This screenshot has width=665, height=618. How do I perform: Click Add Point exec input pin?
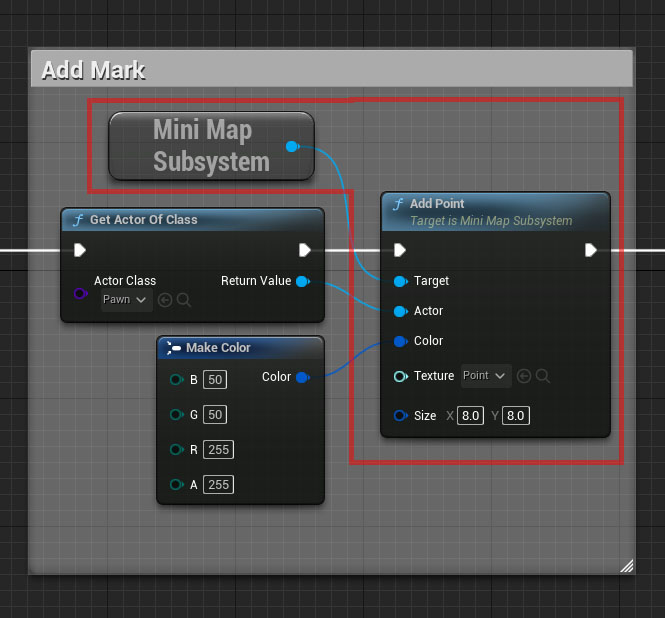[x=400, y=250]
